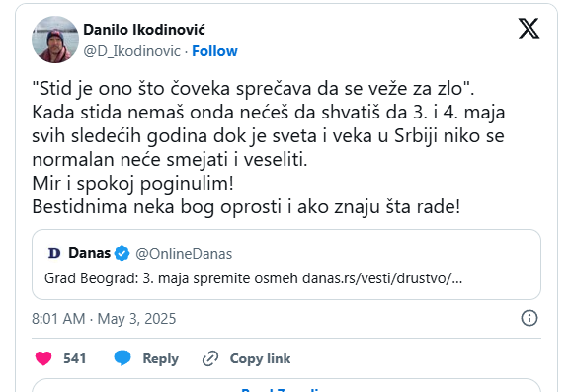Image resolution: width=570 pixels, height=392 pixels.
Task: Click the Danas blue verified badge
Action: (122, 253)
